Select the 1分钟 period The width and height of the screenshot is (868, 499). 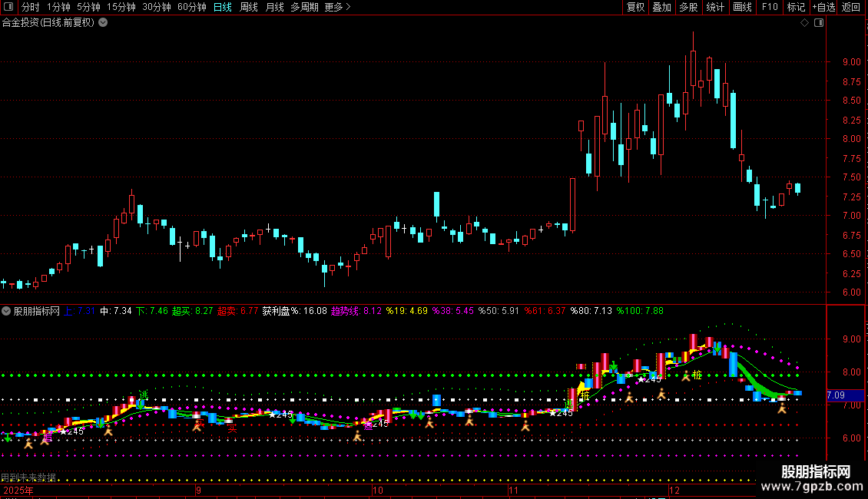58,7
